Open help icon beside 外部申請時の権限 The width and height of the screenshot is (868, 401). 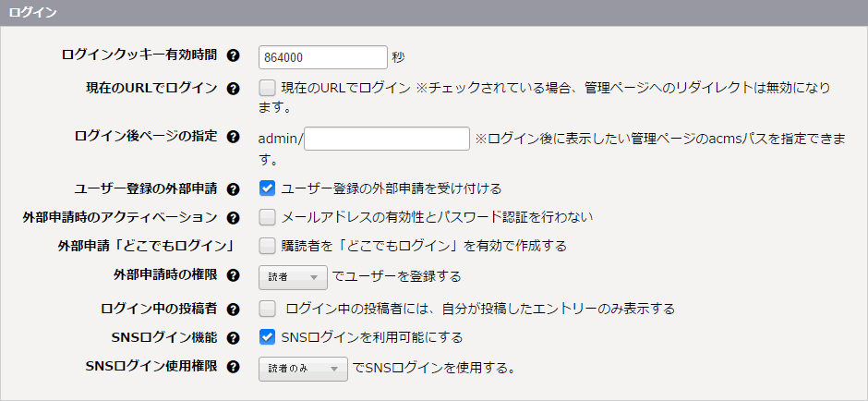coord(234,275)
